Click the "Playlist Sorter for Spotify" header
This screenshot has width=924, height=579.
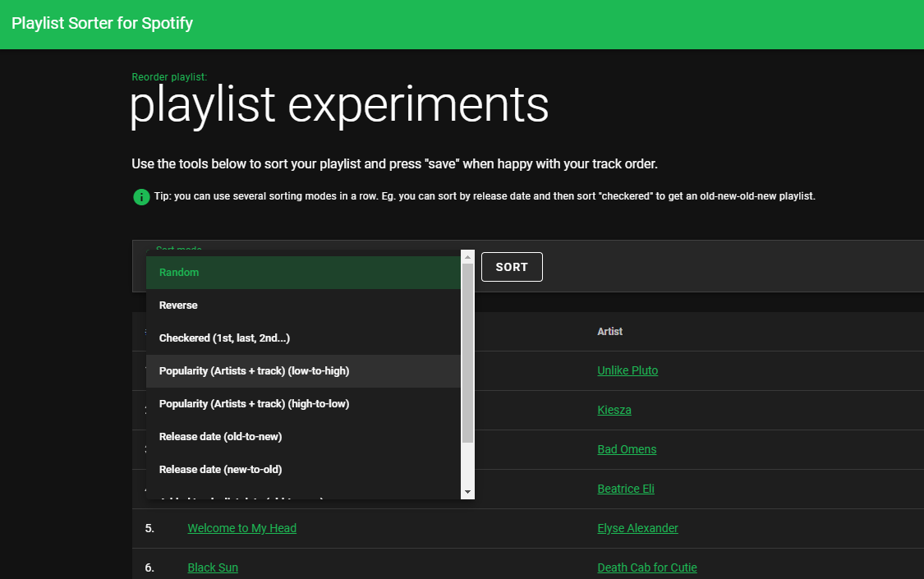pyautogui.click(x=102, y=23)
